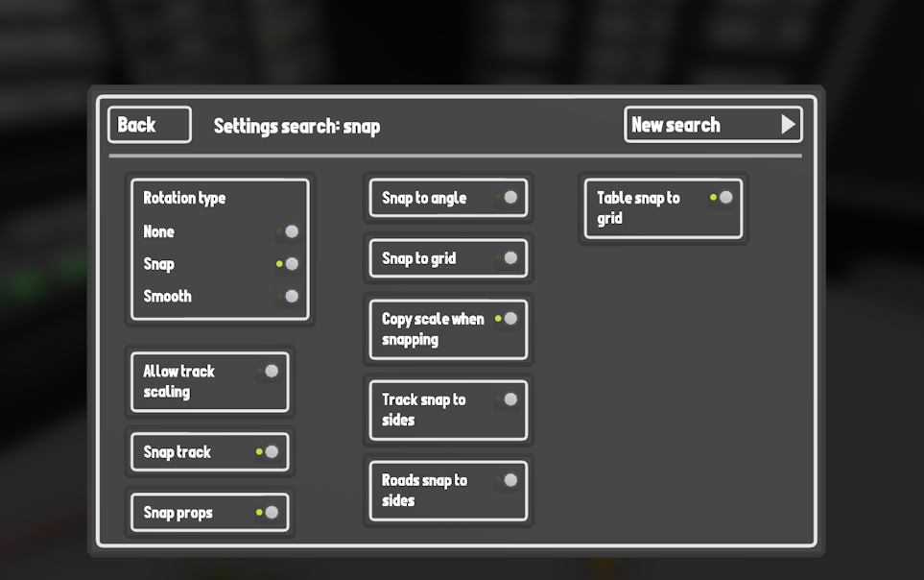Enable Track snap to sides

click(x=509, y=399)
